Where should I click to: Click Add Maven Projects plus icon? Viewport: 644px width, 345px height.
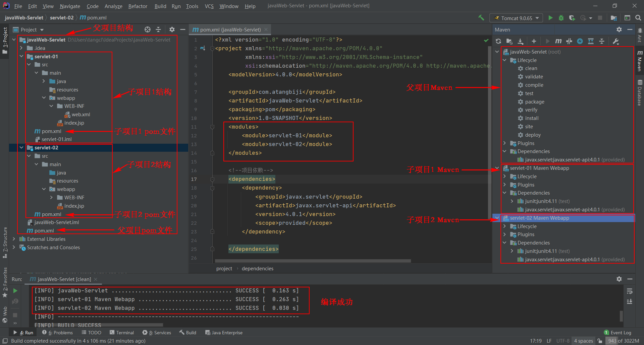point(534,41)
